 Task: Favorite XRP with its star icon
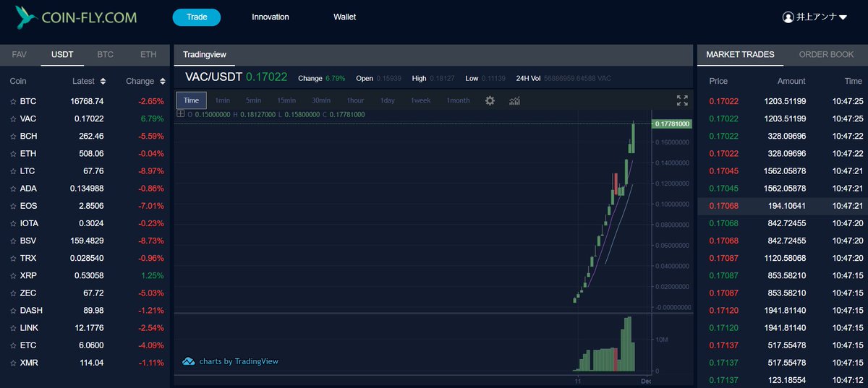tap(13, 276)
